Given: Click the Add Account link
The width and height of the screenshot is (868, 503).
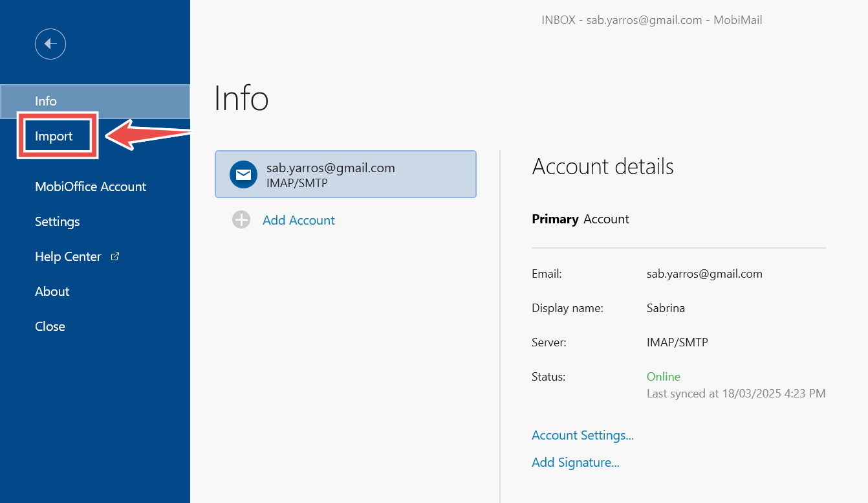Looking at the screenshot, I should coord(298,220).
